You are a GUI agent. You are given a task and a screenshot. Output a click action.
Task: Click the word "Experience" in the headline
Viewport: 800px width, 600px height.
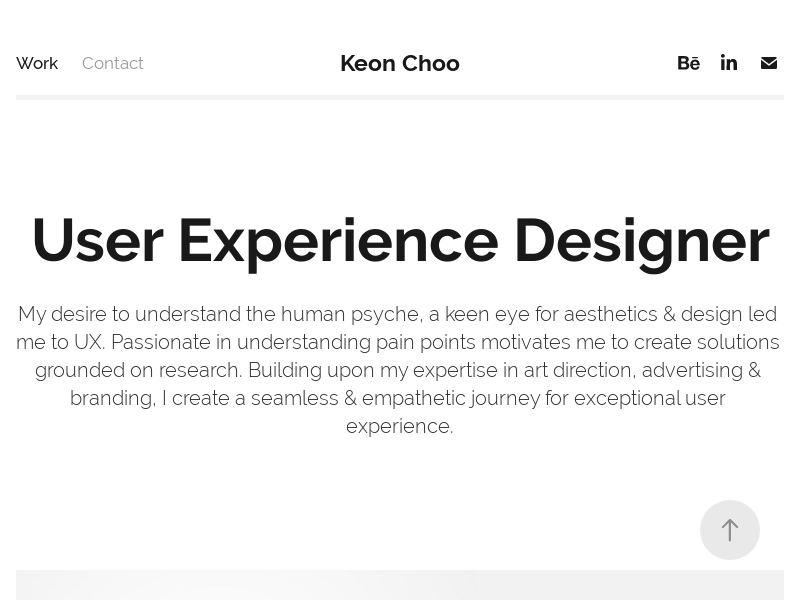pyautogui.click(x=339, y=242)
